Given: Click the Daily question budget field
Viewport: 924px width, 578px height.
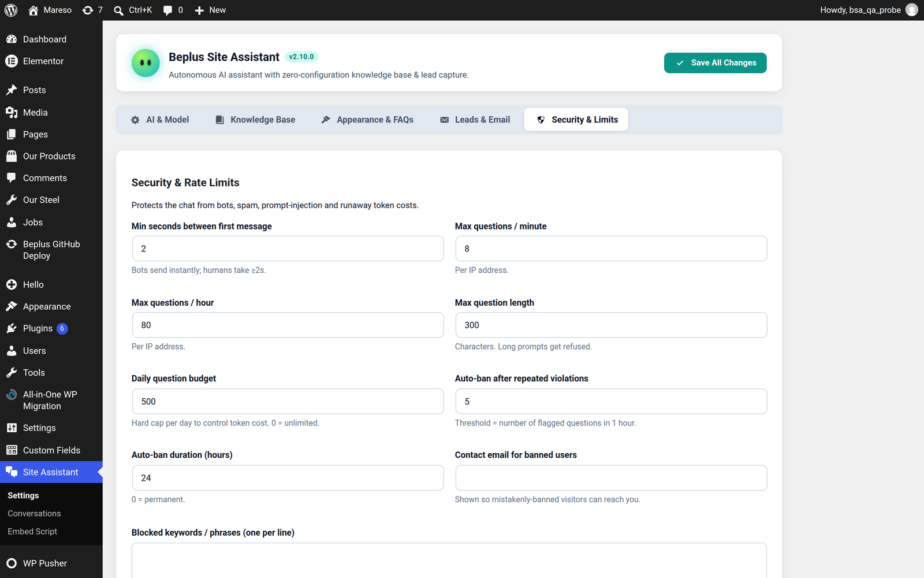Looking at the screenshot, I should point(288,401).
